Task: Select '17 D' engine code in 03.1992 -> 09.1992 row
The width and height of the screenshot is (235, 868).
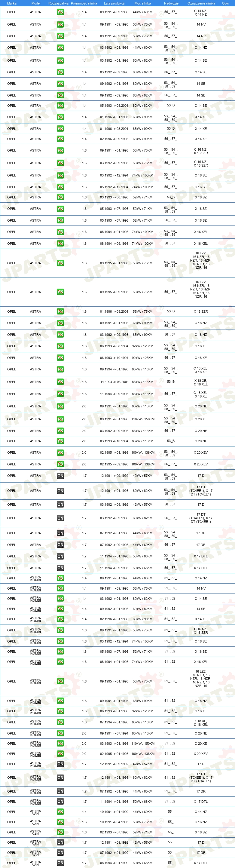Action: click(x=201, y=505)
